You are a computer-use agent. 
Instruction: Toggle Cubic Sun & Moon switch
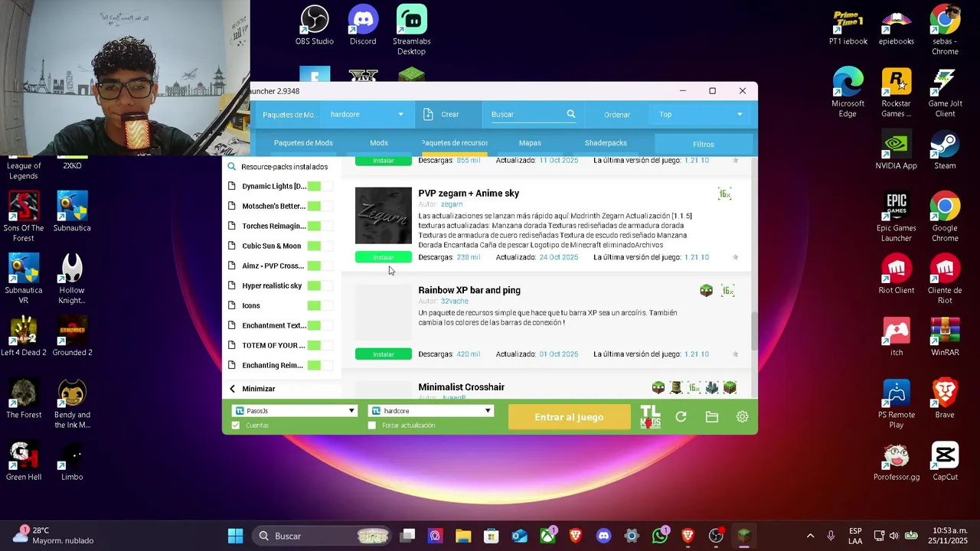pyautogui.click(x=320, y=246)
